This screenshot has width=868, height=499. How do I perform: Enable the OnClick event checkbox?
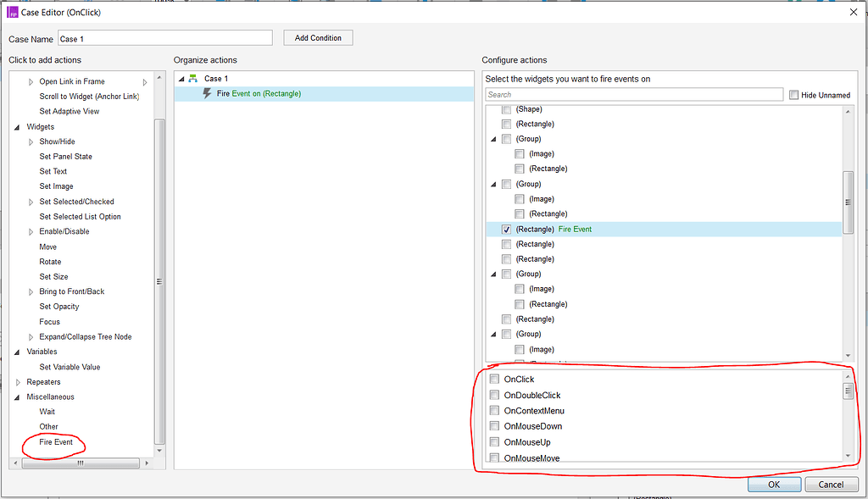click(494, 380)
